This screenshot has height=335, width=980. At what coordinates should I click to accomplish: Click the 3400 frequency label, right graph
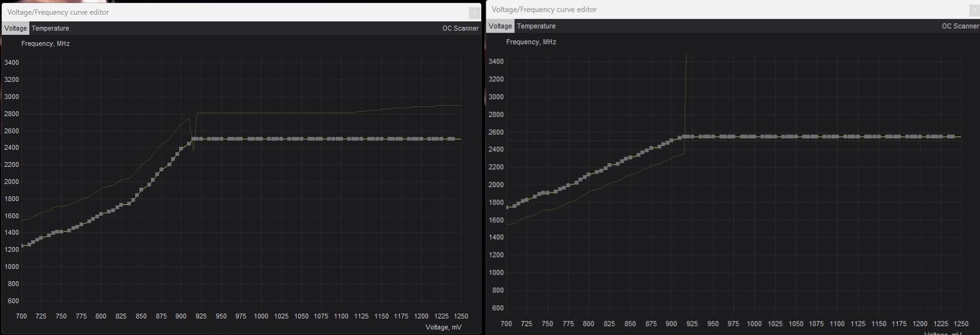pyautogui.click(x=496, y=61)
